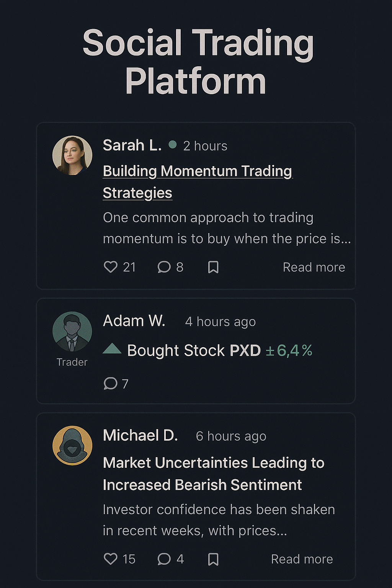Image resolution: width=392 pixels, height=588 pixels.
Task: Click Read more on Michael D.'s post
Action: (x=302, y=559)
